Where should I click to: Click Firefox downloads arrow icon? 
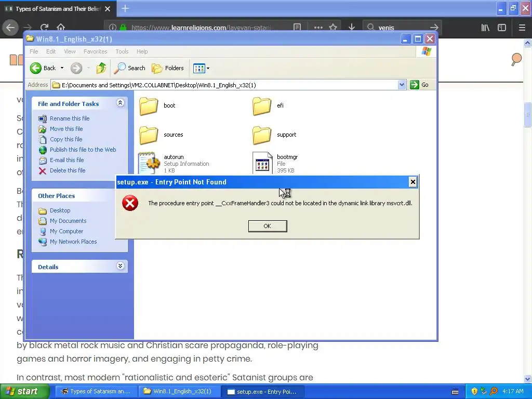tap(352, 28)
